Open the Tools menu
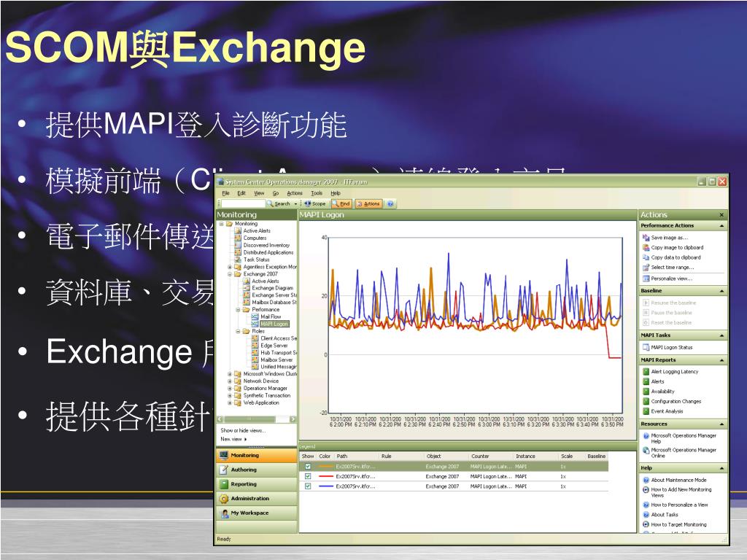Screen dimensions: 747x560 [x=317, y=193]
